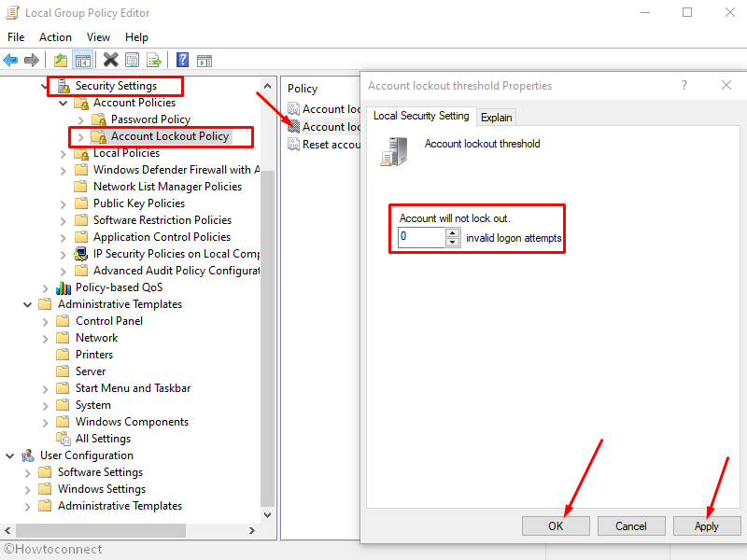This screenshot has width=747, height=560.
Task: Click the Up one level folder icon
Action: point(61,61)
